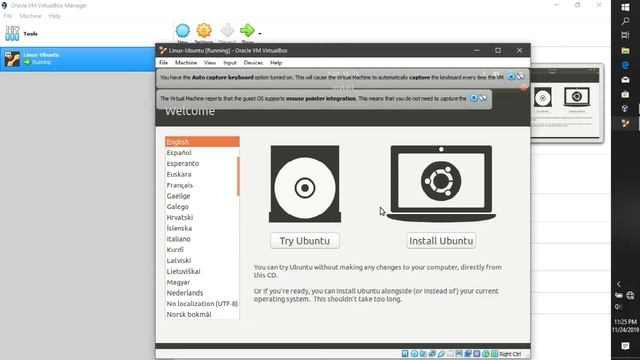The image size is (640, 360).
Task: Click the VM preview thumbnail in Manager
Action: (x=567, y=102)
